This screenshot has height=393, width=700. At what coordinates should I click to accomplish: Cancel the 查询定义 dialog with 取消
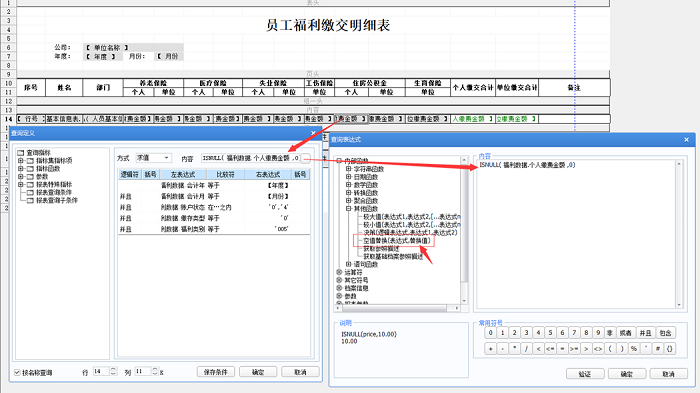[300, 372]
